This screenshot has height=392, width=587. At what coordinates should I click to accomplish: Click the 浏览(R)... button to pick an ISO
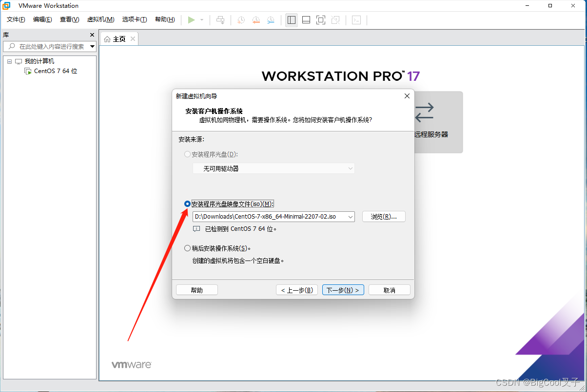pyautogui.click(x=383, y=216)
